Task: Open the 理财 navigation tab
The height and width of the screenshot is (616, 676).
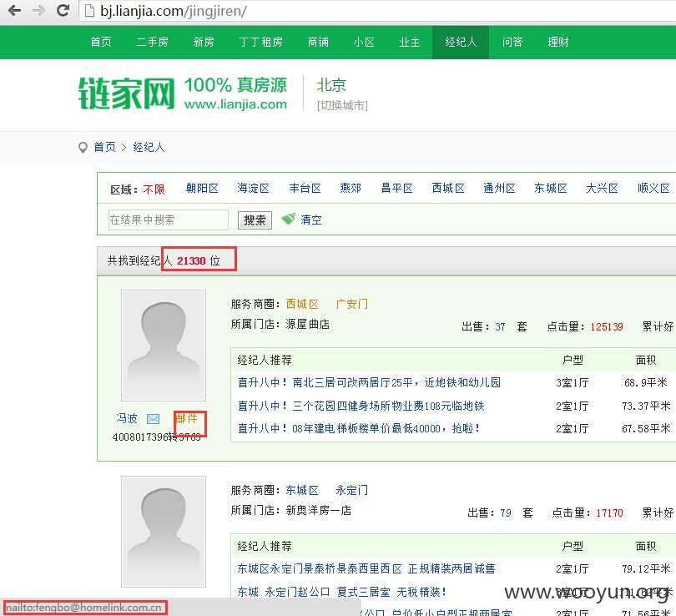Action: [x=557, y=42]
